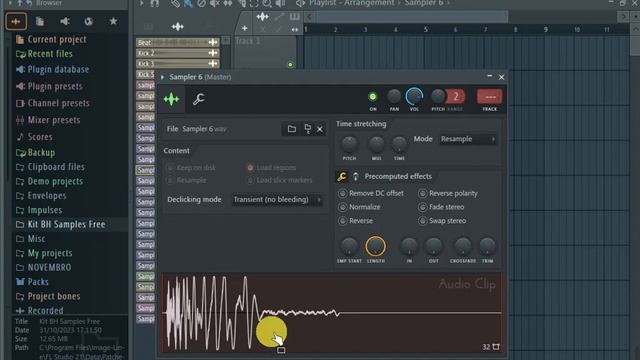Screen dimensions: 640x360
Task: Click the time stretching TIME knob
Action: pos(399,144)
